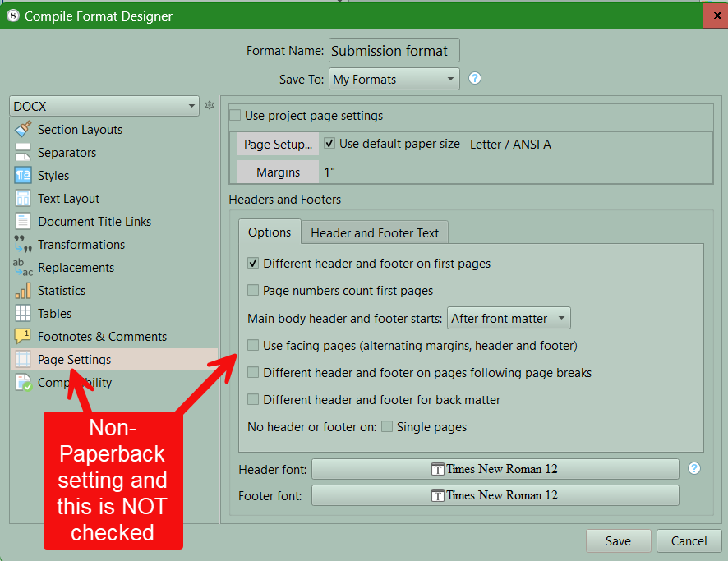Open the Statistics bar chart icon
This screenshot has height=561, width=728.
(23, 291)
